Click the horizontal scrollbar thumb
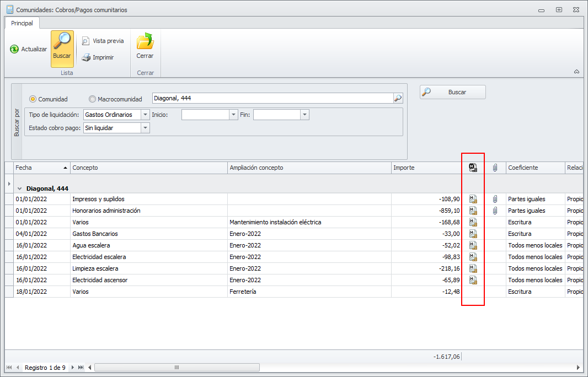Image resolution: width=588 pixels, height=377 pixels. click(x=177, y=368)
